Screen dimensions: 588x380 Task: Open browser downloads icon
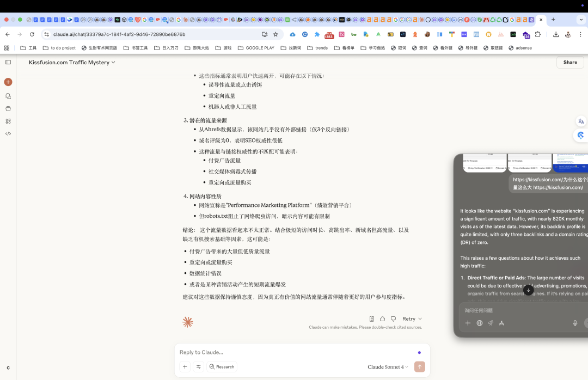click(556, 34)
